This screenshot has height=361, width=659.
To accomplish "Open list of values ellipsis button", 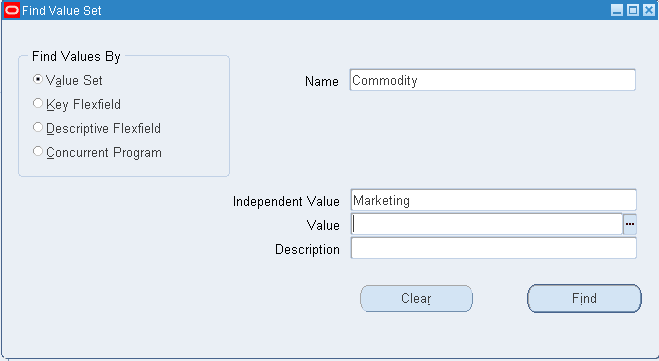I will 630,224.
